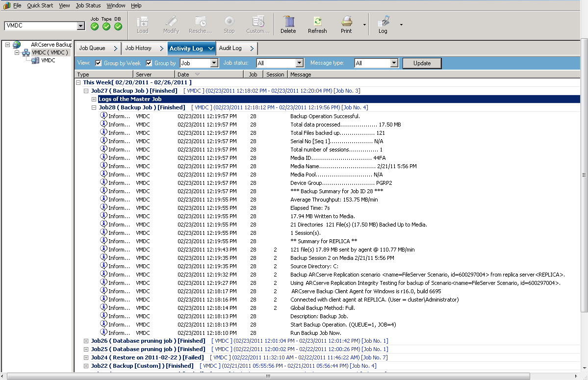This screenshot has width=588, height=380.
Task: Collapse the ARCserve Backup tree root
Action: [x=7, y=45]
